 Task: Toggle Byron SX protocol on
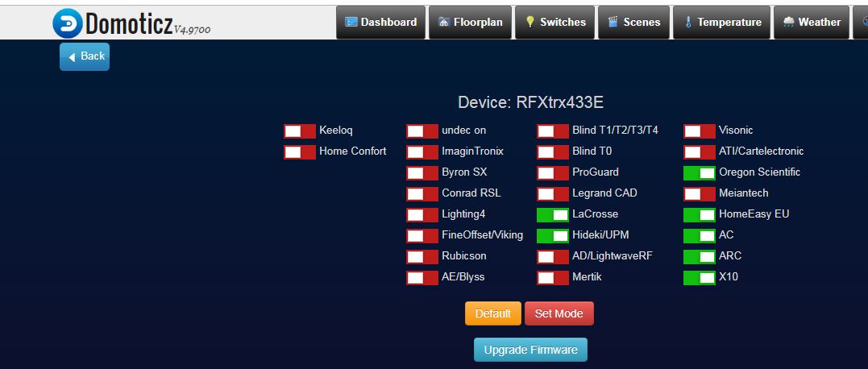[422, 173]
